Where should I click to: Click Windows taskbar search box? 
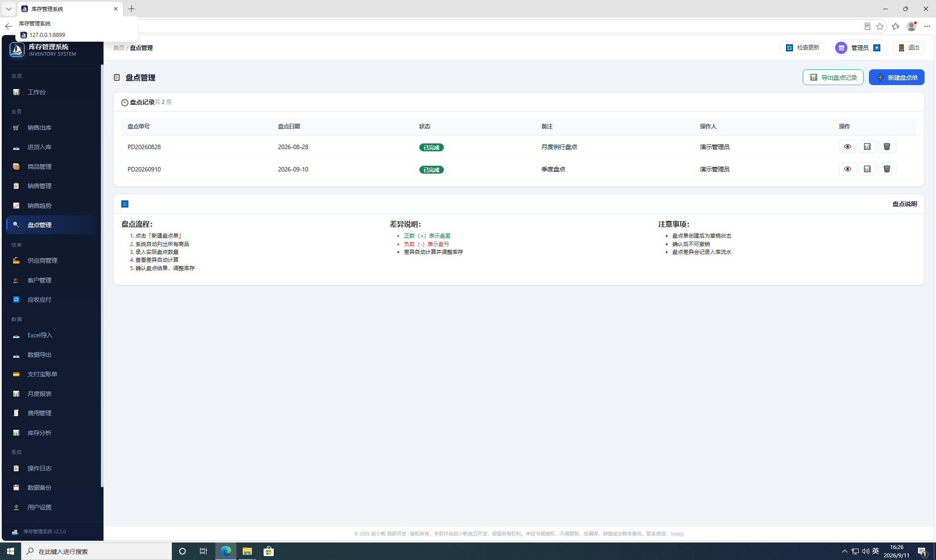click(x=96, y=551)
